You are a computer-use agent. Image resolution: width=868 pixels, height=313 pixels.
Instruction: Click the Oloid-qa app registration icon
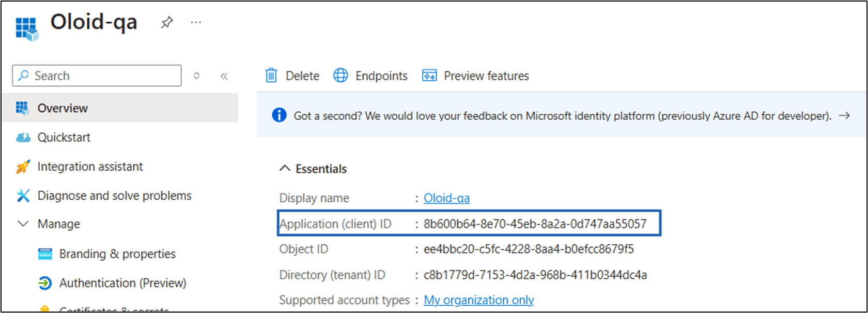click(27, 29)
